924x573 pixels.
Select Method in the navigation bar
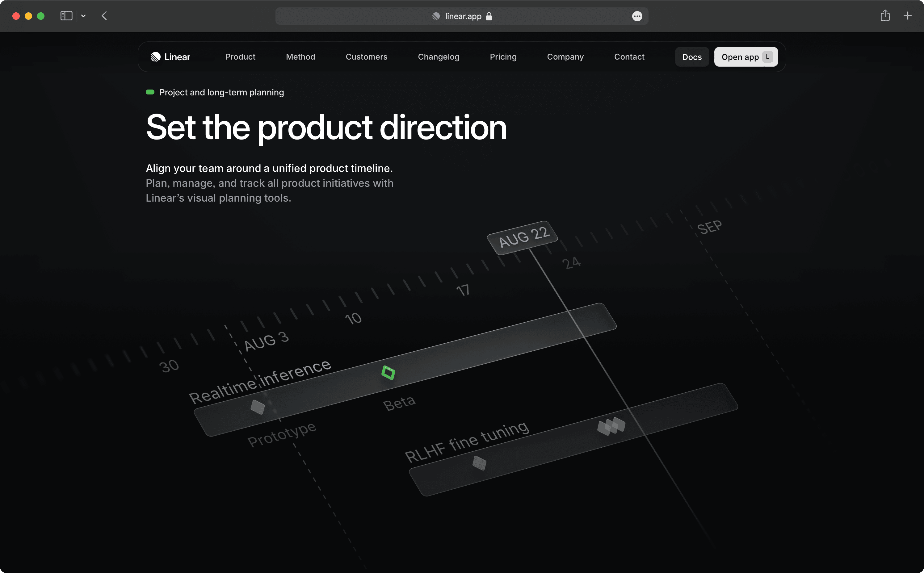[300, 57]
